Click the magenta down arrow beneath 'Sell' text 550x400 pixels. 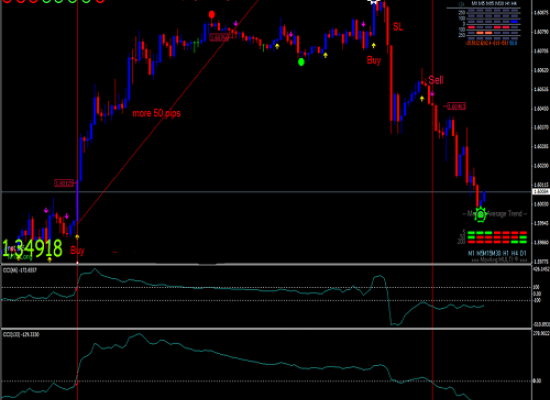pos(432,94)
